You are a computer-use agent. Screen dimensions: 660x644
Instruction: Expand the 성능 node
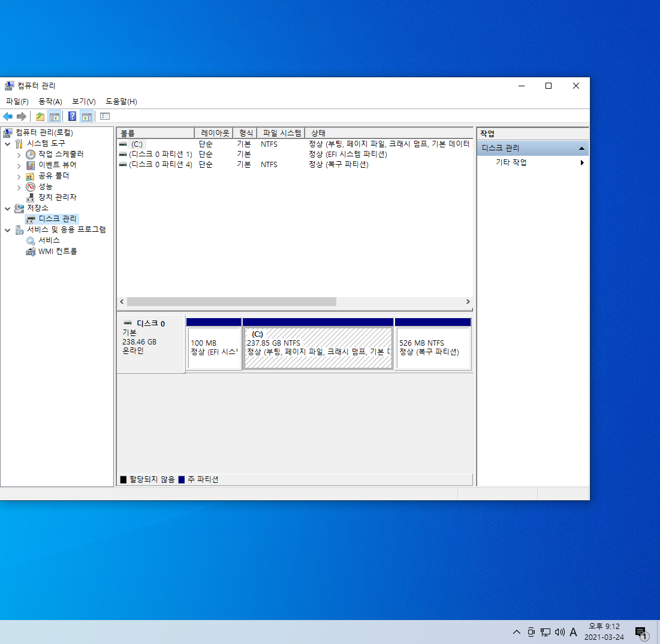[x=19, y=187]
